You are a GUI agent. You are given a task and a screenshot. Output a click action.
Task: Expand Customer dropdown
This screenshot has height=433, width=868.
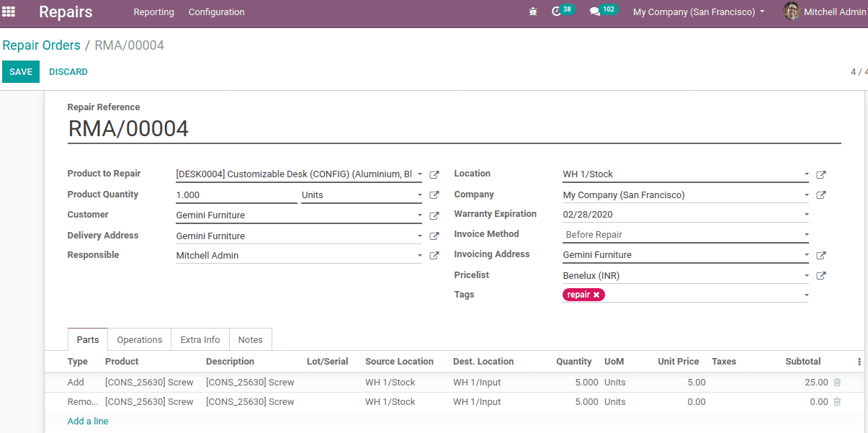(x=420, y=215)
